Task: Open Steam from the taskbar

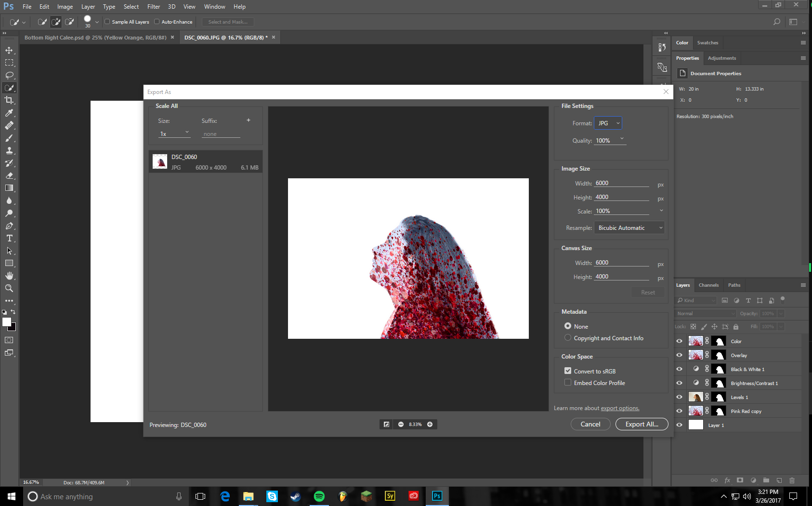Action: coord(295,496)
